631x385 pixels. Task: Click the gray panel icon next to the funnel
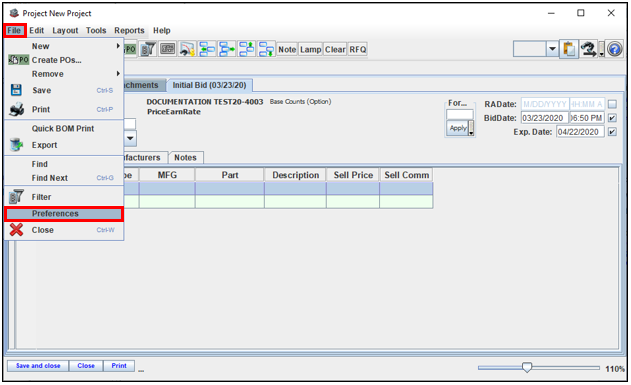(x=167, y=49)
